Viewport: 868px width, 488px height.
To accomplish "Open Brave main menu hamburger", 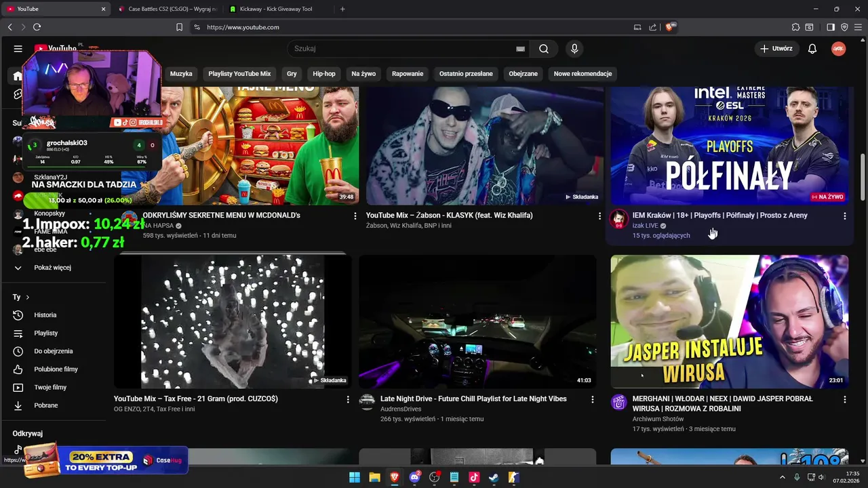I will click(x=858, y=27).
